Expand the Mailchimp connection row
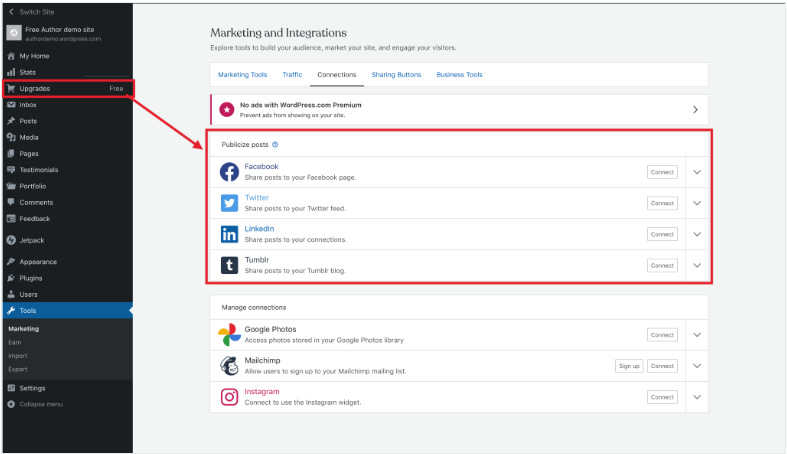The width and height of the screenshot is (787, 454). pos(697,366)
